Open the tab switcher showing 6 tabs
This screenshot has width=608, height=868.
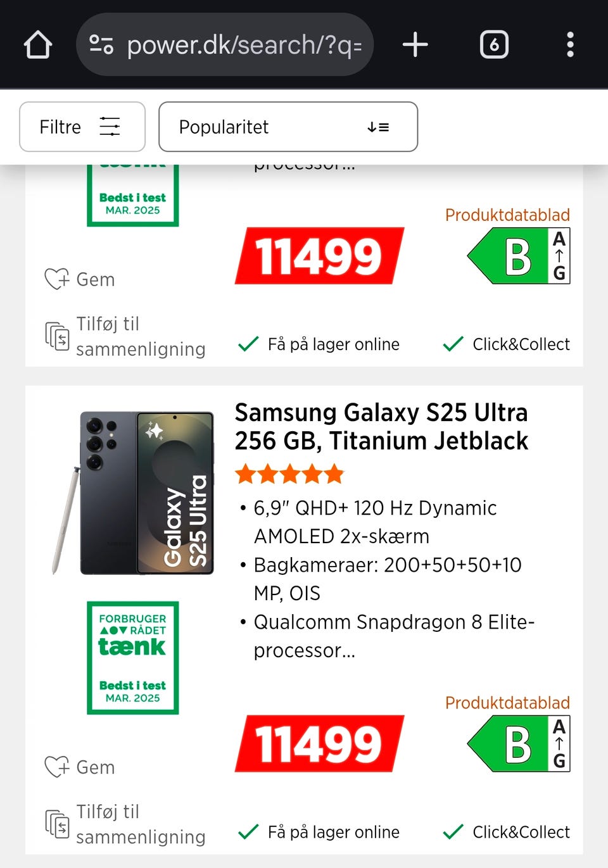coord(494,45)
